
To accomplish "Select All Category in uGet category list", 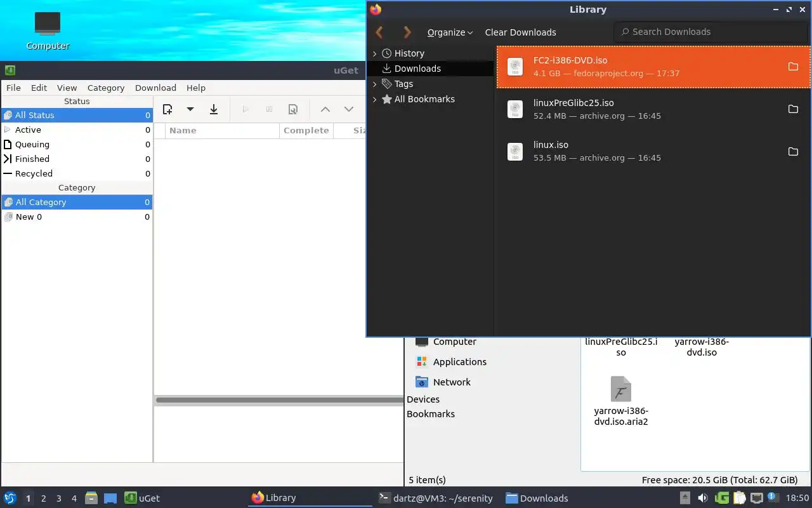I will point(77,202).
